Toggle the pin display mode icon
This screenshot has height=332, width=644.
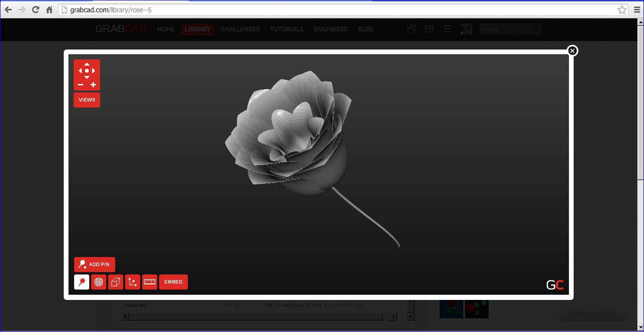pyautogui.click(x=82, y=282)
